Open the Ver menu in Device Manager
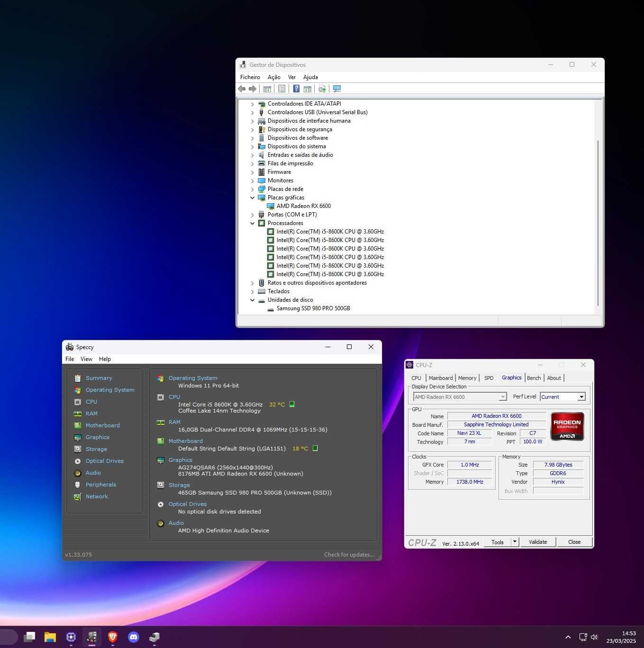 coord(292,77)
